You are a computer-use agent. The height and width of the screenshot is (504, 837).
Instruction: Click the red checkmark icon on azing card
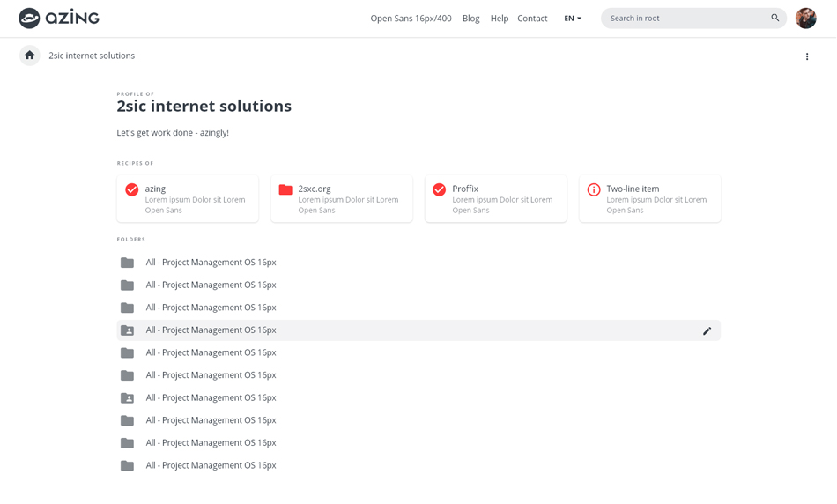point(132,189)
